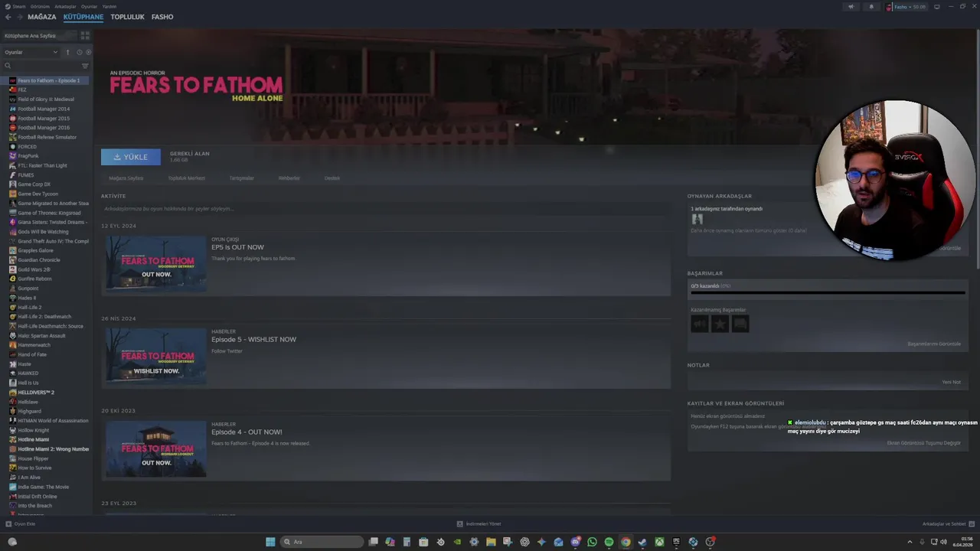Open the EP5 is OUT NOW headline
Viewport: 980px width, 551px height.
pyautogui.click(x=237, y=247)
